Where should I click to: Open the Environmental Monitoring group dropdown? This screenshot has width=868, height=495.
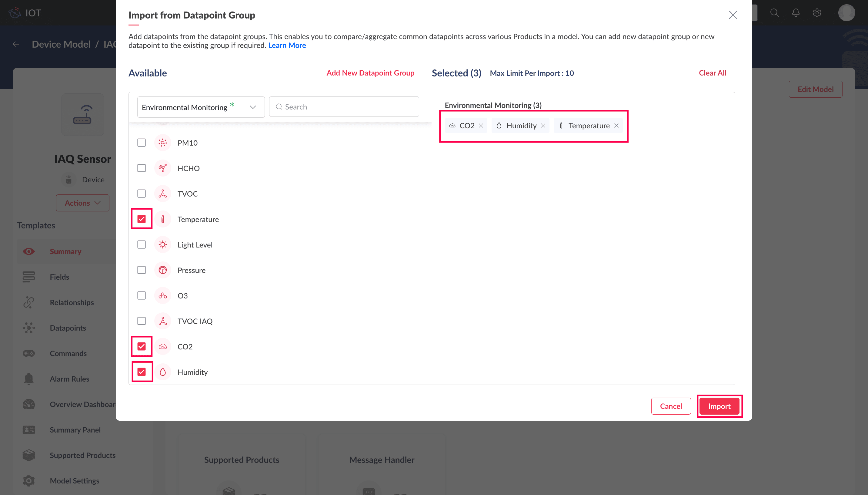[201, 107]
